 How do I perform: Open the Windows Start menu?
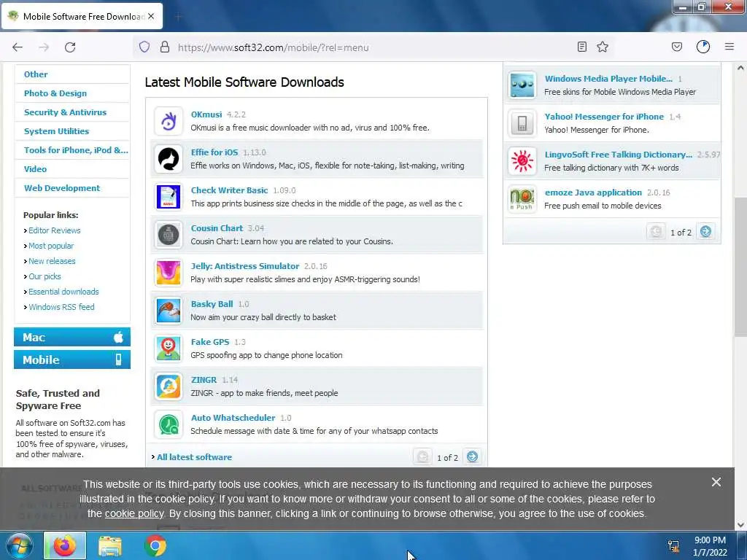pos(19,545)
